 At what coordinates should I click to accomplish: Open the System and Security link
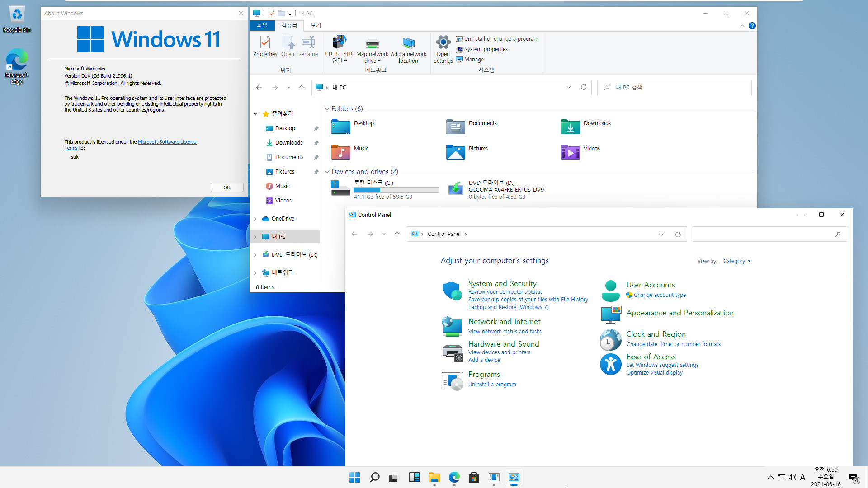[502, 283]
